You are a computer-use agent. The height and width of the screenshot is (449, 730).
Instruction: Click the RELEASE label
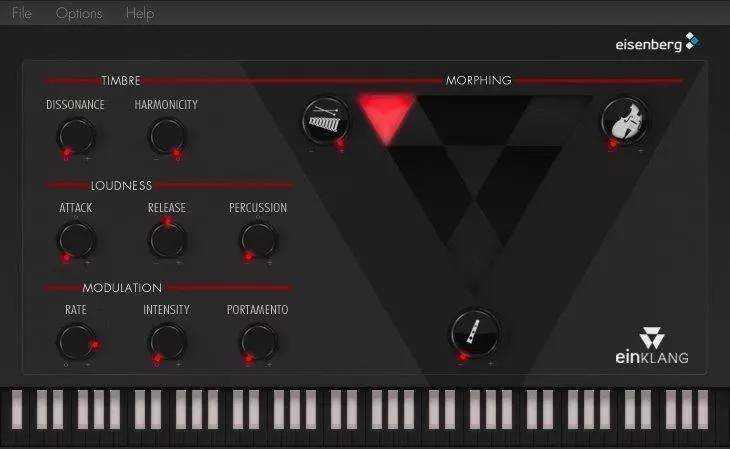(x=167, y=208)
